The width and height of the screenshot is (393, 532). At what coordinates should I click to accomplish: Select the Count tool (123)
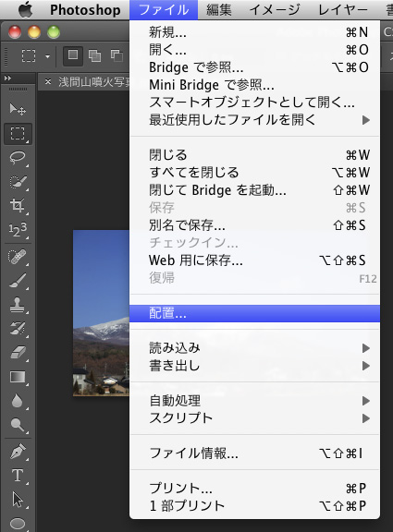pos(18,230)
